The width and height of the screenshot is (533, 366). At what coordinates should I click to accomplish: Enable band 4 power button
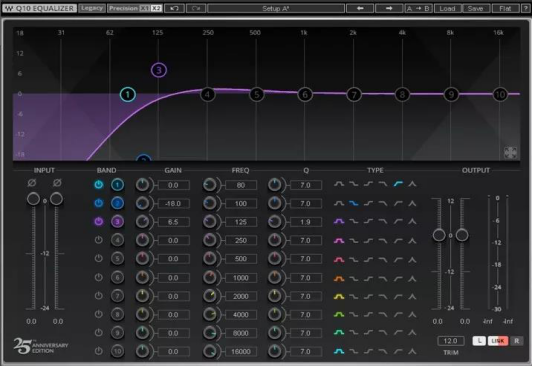click(x=99, y=240)
